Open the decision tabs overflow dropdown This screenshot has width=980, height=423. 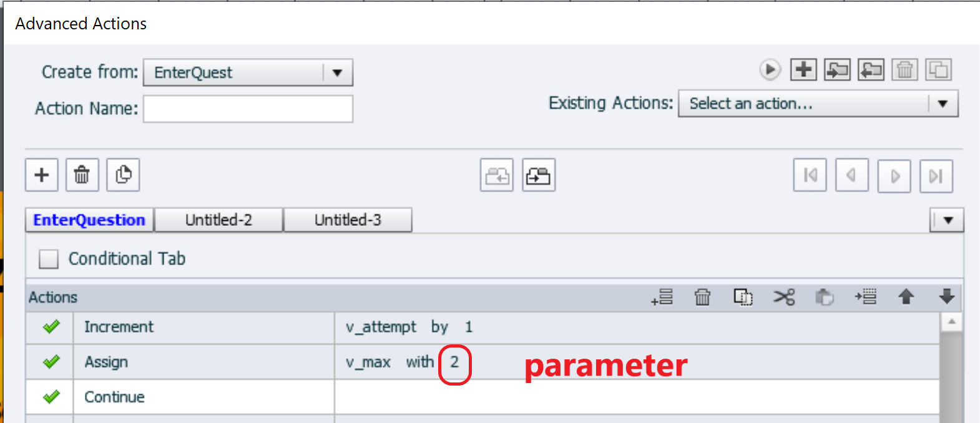pos(948,220)
